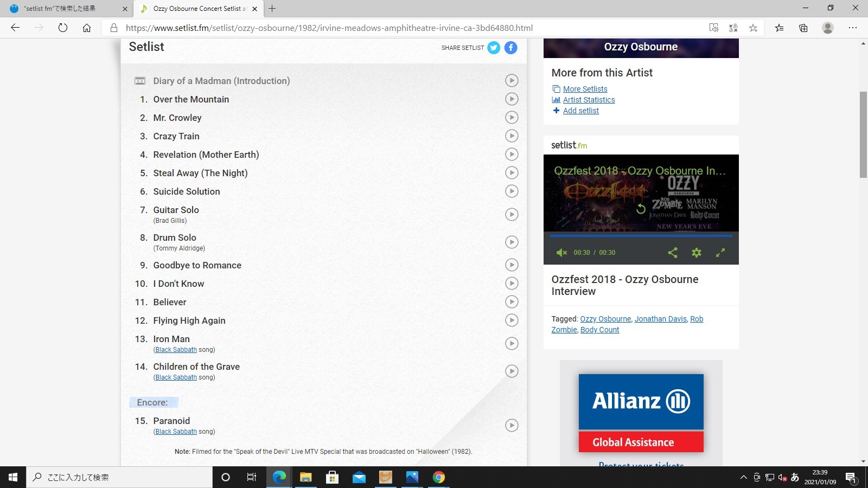Play Diary of a Madman (Introduction)
Screen dimensions: 868x488
pos(512,81)
